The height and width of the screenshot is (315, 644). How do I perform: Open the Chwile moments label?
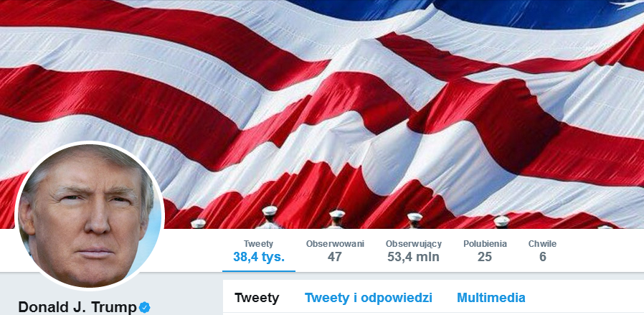coord(543,244)
